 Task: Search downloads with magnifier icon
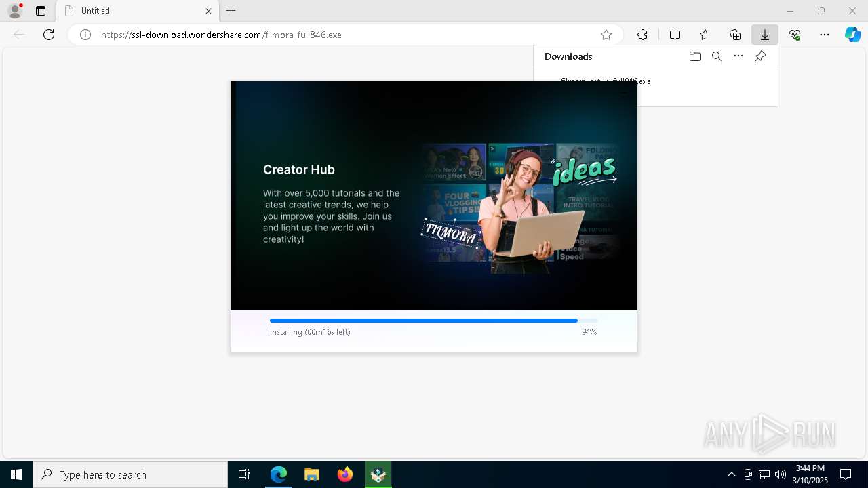(x=717, y=56)
